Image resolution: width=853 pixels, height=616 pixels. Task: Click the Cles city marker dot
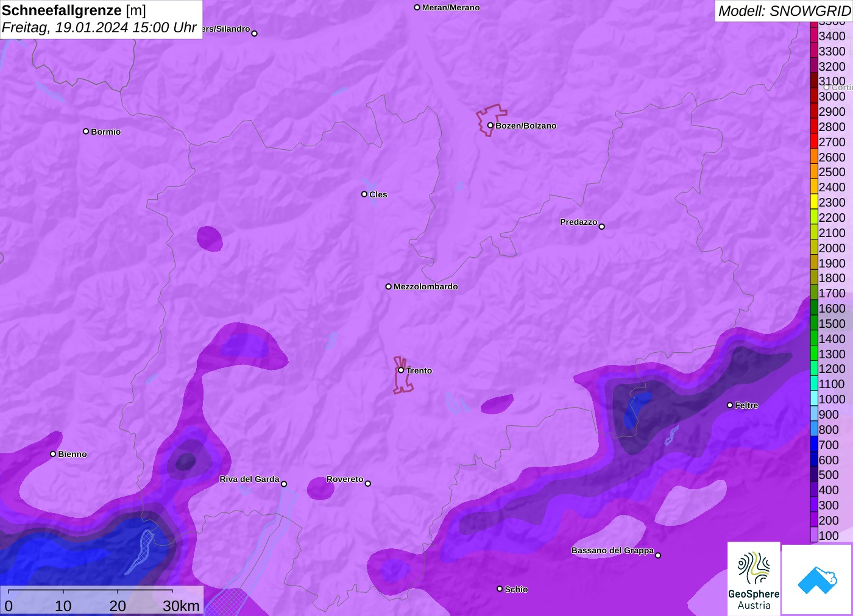[364, 194]
